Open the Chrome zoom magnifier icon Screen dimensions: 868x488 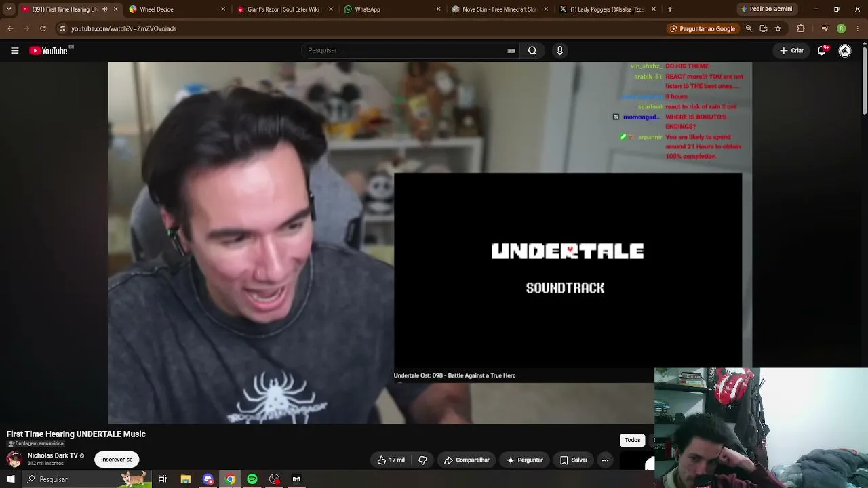(x=749, y=28)
